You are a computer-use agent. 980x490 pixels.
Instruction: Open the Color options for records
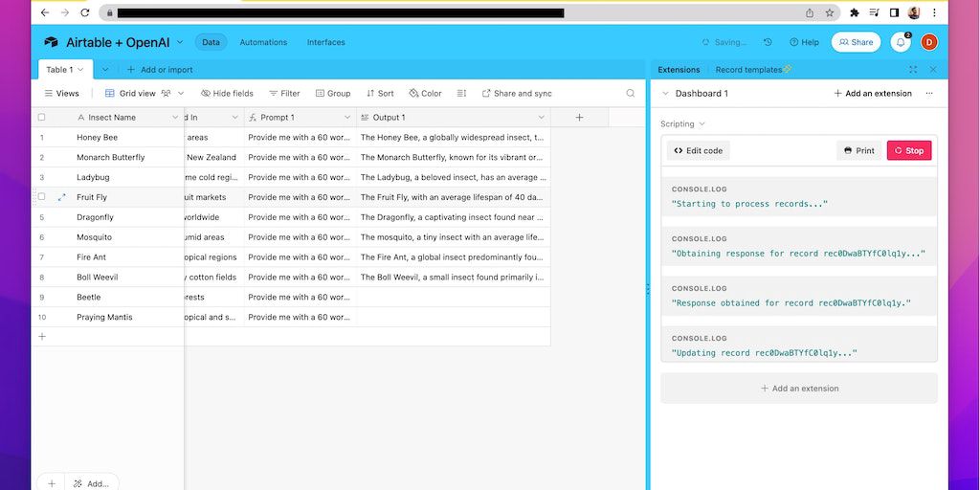pyautogui.click(x=425, y=94)
